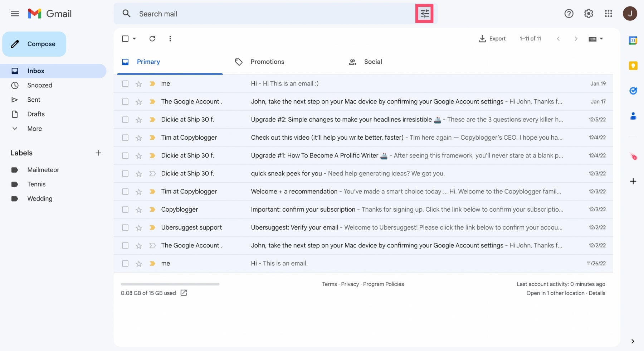Open Google Calendar side panel
This screenshot has width=644, height=351.
[633, 40]
